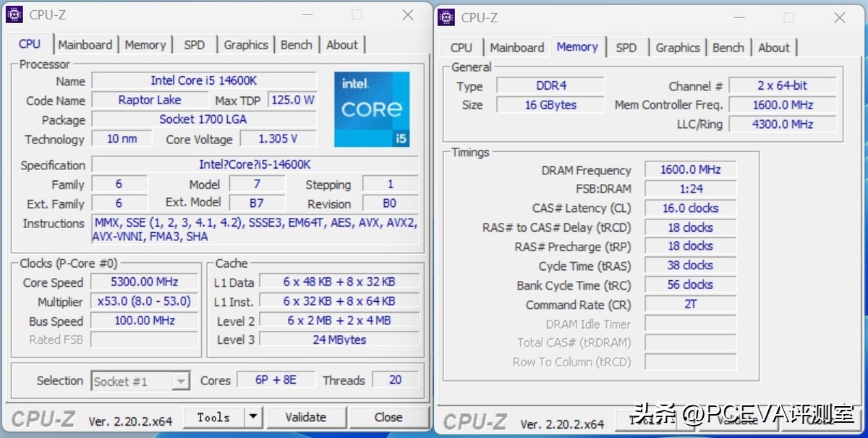
Task: Click the CPU-Z app icon in right window title bar
Action: [446, 17]
